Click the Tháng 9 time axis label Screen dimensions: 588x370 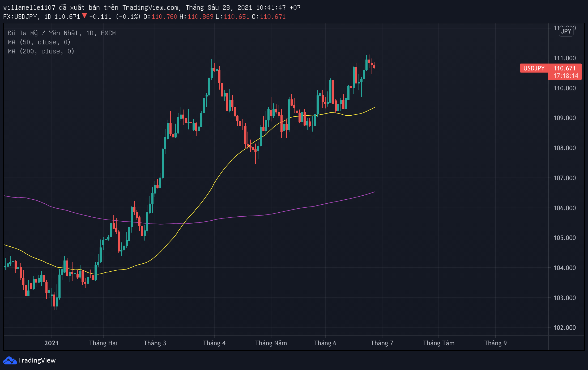(x=496, y=343)
